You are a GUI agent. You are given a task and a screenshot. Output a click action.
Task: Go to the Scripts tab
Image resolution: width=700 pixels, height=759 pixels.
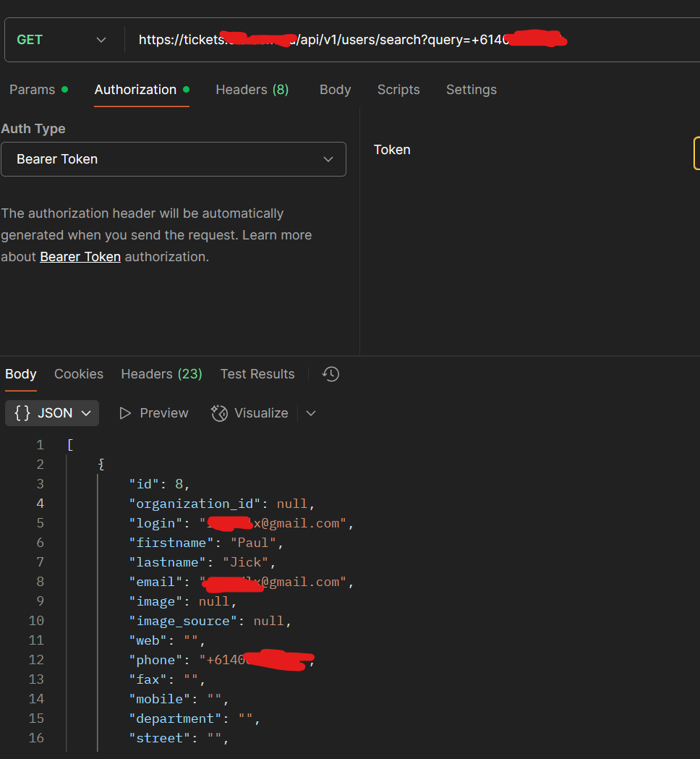(398, 90)
